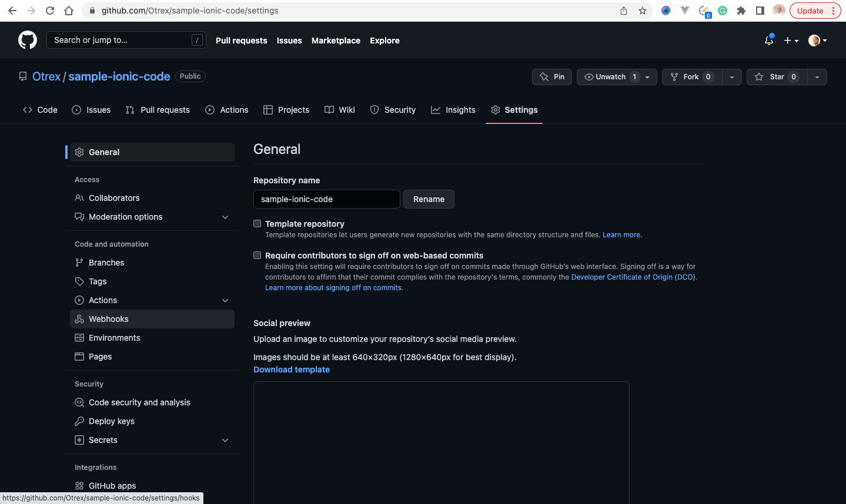Click the Rename button
This screenshot has width=846, height=504.
click(429, 199)
